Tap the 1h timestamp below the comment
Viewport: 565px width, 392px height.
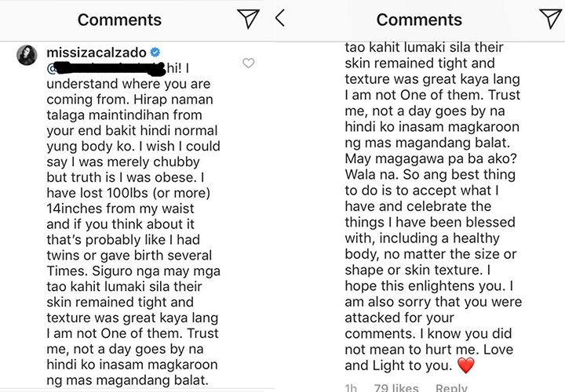[x=352, y=387]
